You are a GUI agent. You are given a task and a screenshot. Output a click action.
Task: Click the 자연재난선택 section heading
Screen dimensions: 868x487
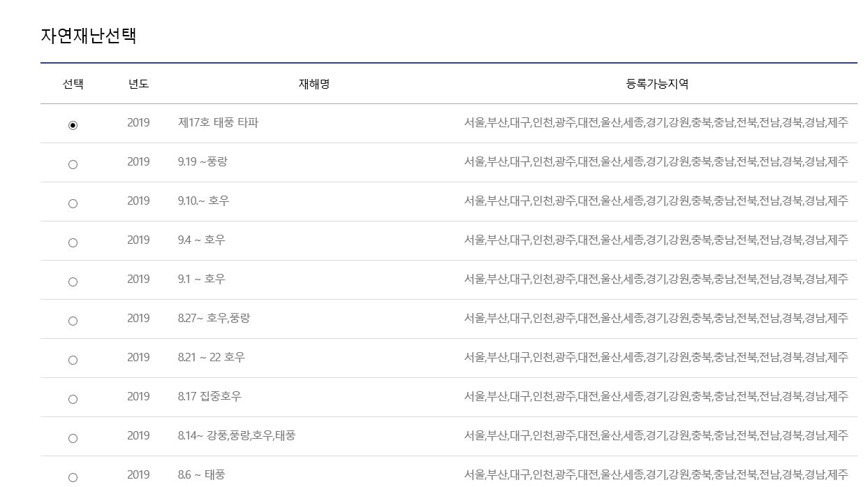[89, 36]
